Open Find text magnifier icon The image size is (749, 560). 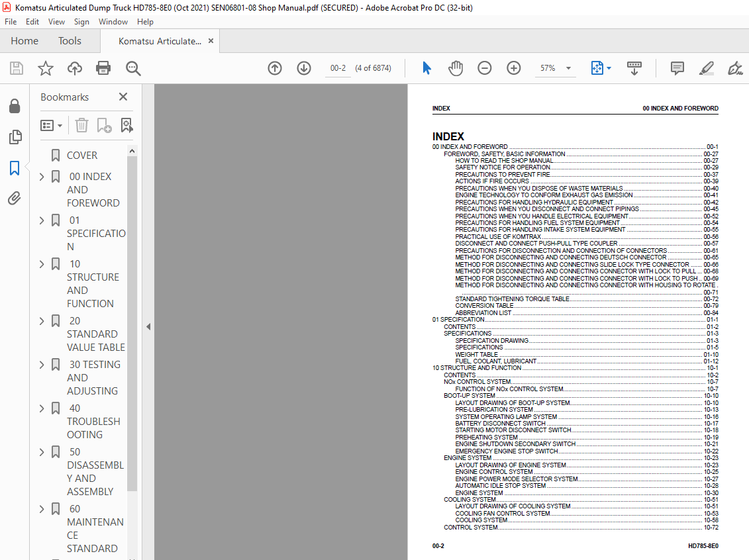[133, 68]
